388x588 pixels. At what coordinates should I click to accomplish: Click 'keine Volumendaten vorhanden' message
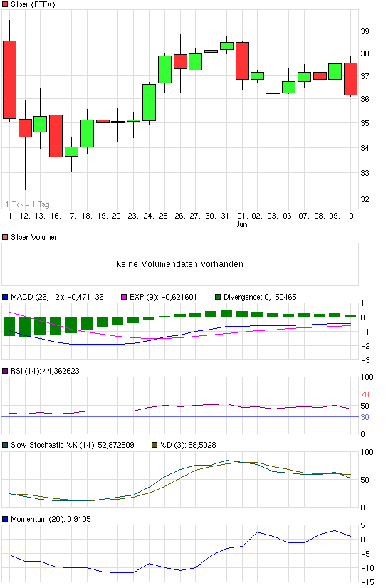(x=180, y=264)
